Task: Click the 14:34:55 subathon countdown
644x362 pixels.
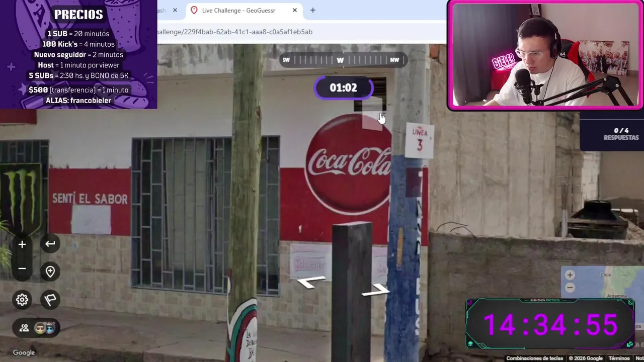Action: coord(550,324)
